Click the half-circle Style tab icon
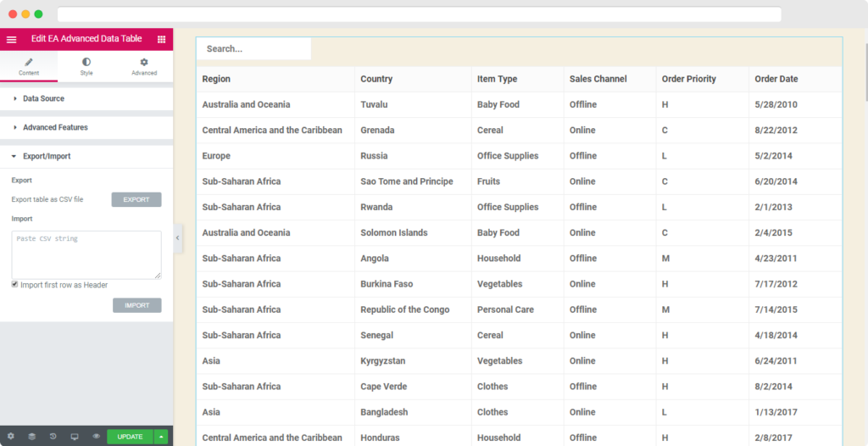Viewport: 868px width, 446px height. coord(86,62)
